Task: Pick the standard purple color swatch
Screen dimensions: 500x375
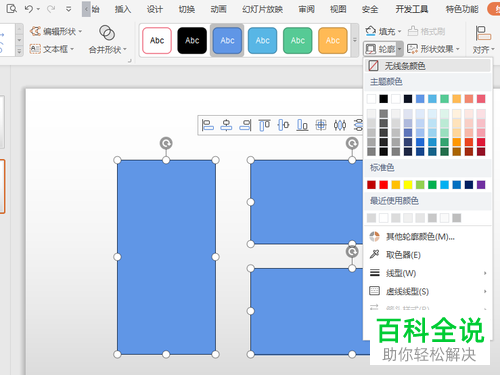Action: (481, 185)
